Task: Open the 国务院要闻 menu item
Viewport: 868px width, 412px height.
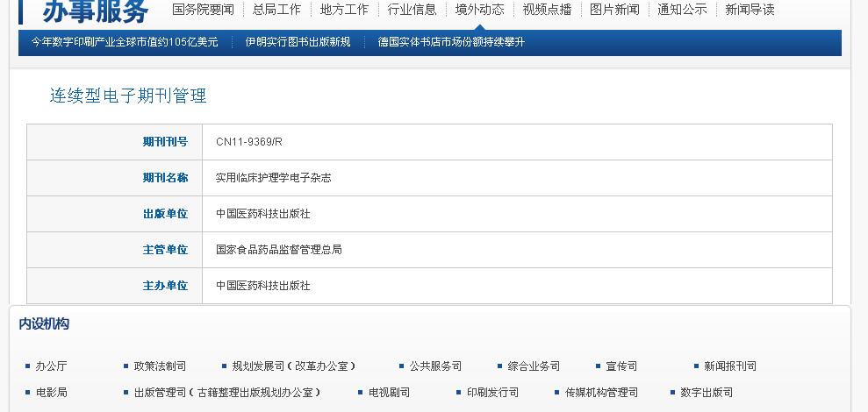Action: pyautogui.click(x=203, y=10)
